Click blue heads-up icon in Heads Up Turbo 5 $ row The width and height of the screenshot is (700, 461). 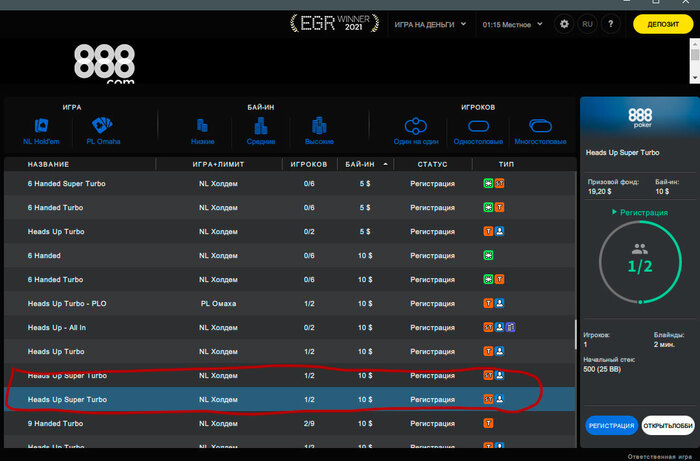point(500,231)
